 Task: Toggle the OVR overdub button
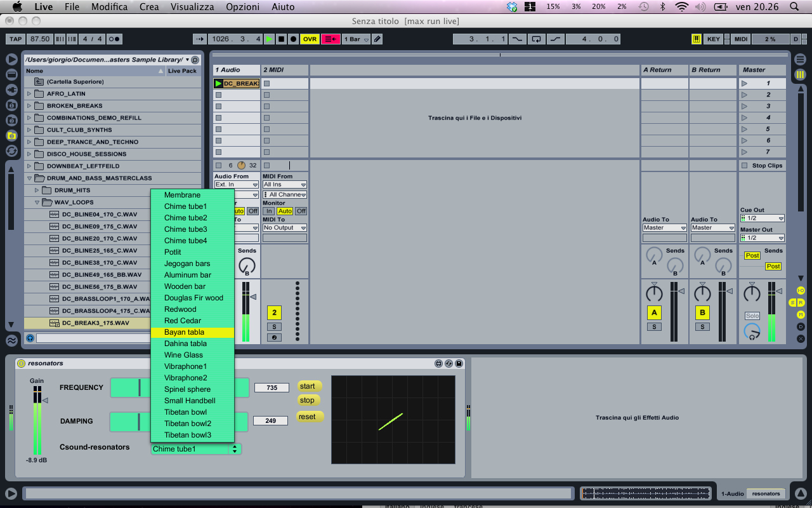point(310,39)
